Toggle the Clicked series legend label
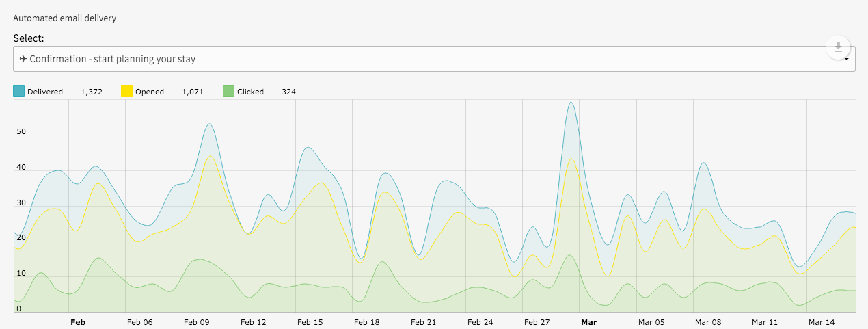Screen dimensions: 868x329 click(250, 92)
